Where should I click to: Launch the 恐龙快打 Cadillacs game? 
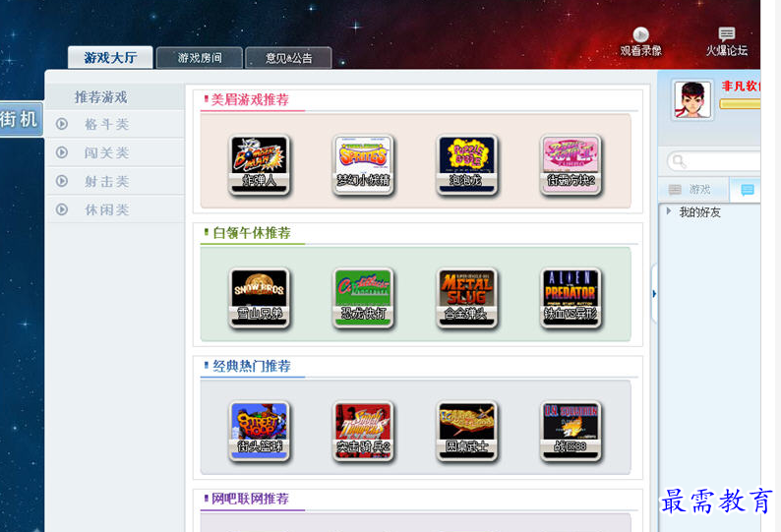[x=363, y=298]
